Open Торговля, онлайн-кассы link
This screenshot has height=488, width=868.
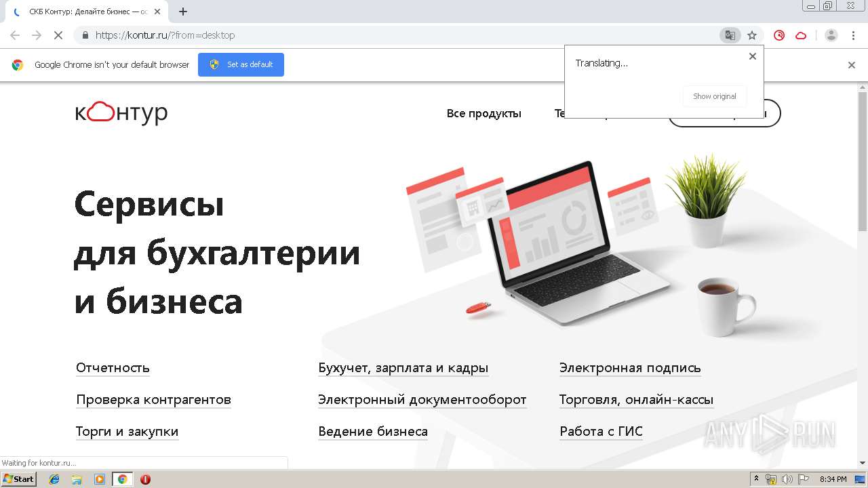coord(636,400)
